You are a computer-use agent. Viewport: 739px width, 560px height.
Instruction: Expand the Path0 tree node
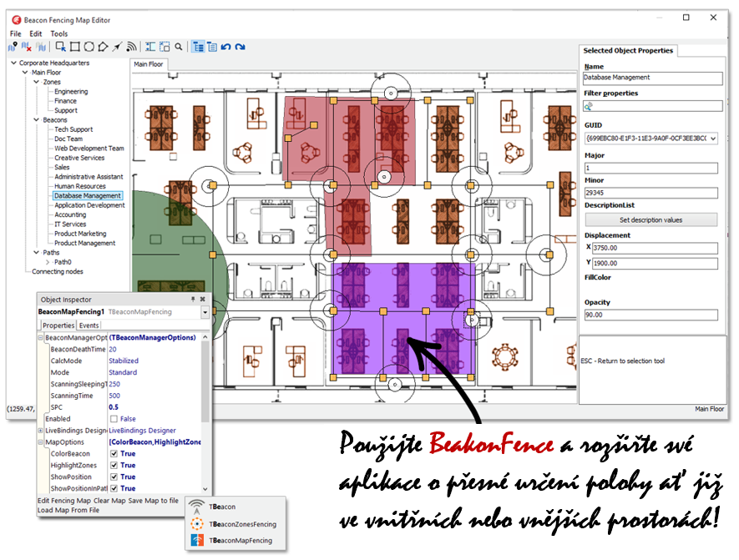[x=48, y=262]
